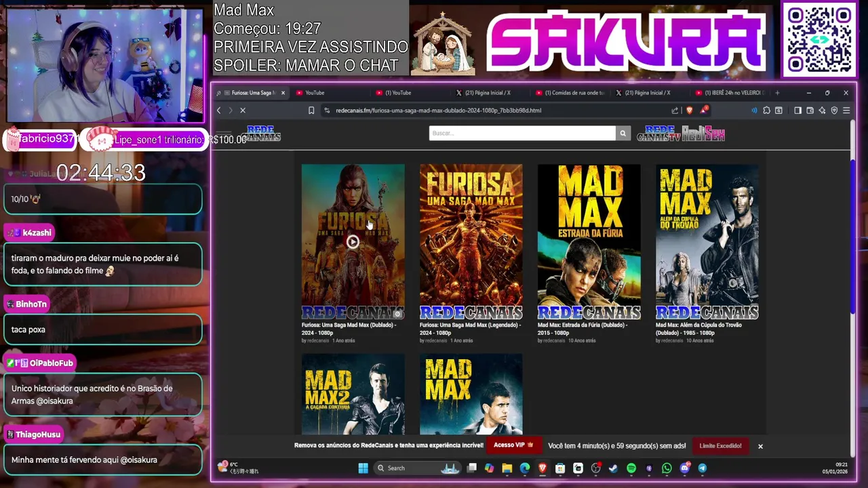The image size is (868, 488).
Task: Open Task View on the taskbar
Action: (x=472, y=468)
